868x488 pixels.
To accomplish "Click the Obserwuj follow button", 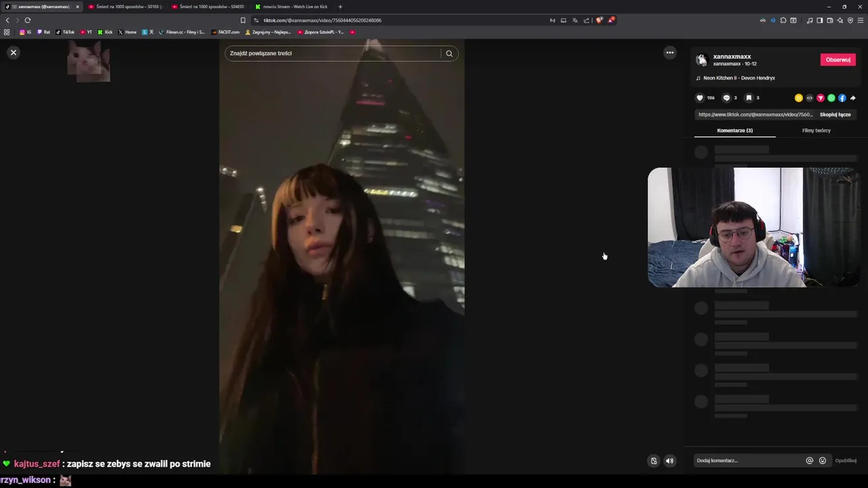I will click(x=837, y=60).
